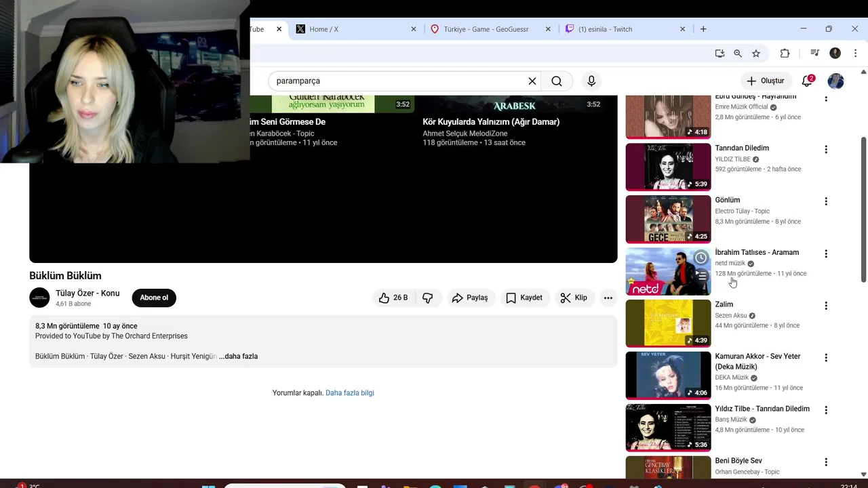Share the video with Paylaş
The height and width of the screenshot is (488, 868).
tap(471, 298)
